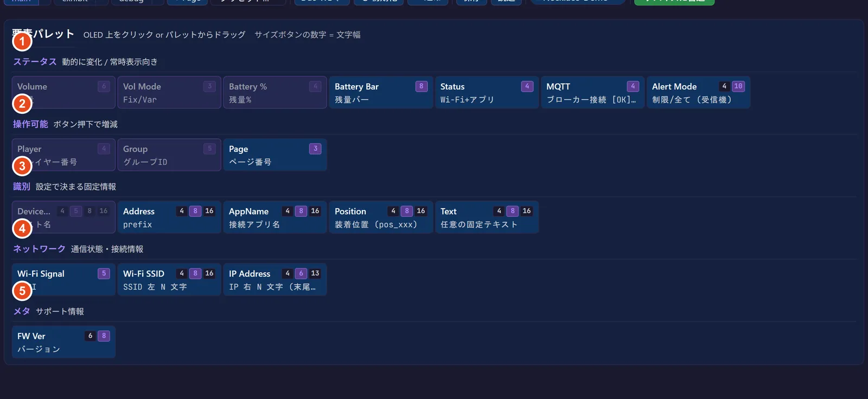The height and width of the screenshot is (399, 868).
Task: Select the Status Wi-Fi+アプリ palette card
Action: tap(487, 92)
